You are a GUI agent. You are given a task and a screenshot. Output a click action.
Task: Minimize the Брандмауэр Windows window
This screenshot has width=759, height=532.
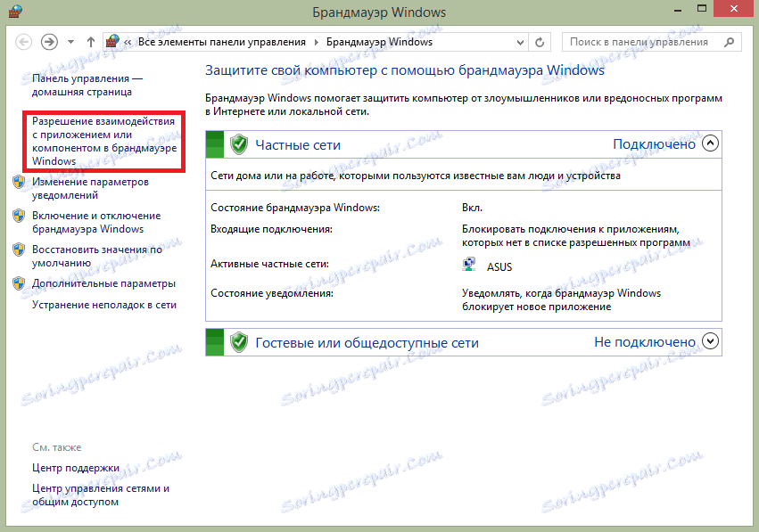pyautogui.click(x=678, y=9)
